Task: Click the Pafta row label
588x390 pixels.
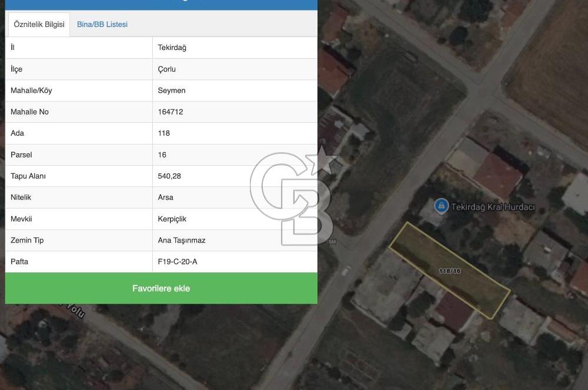Action: click(19, 262)
